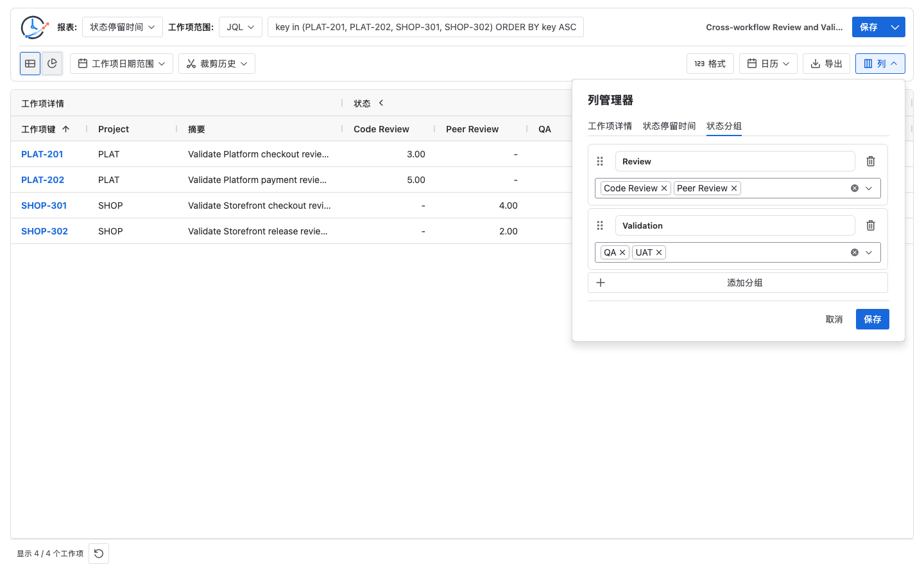Expand the save options arrow

click(x=895, y=27)
